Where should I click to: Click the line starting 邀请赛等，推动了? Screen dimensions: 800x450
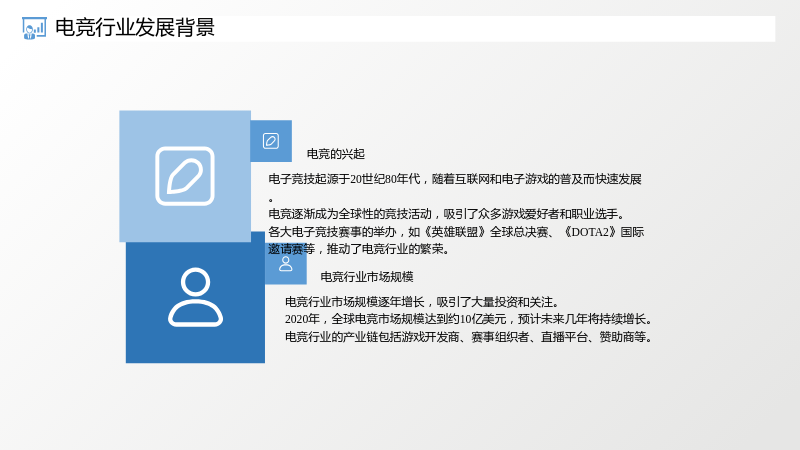point(359,249)
